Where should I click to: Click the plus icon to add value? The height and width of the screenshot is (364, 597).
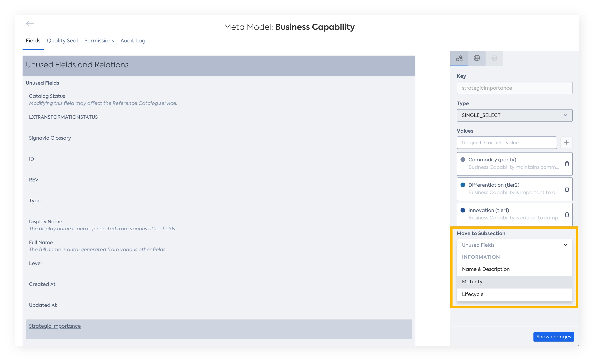pyautogui.click(x=566, y=143)
